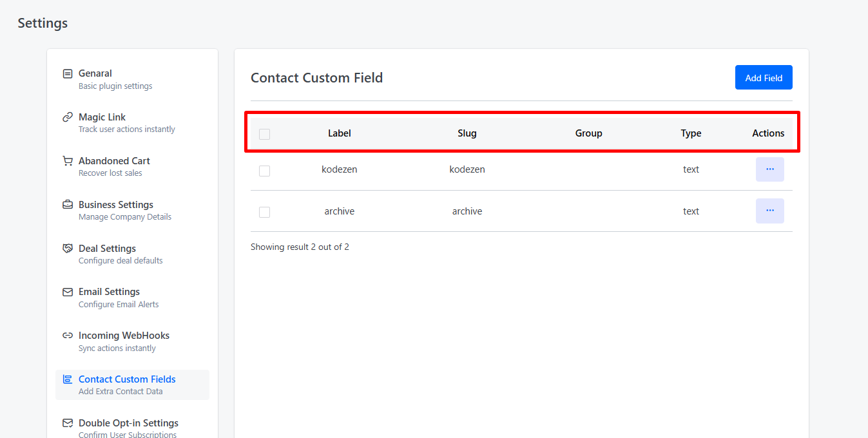
Task: Open Deal Settings in the sidebar
Action: 133,254
